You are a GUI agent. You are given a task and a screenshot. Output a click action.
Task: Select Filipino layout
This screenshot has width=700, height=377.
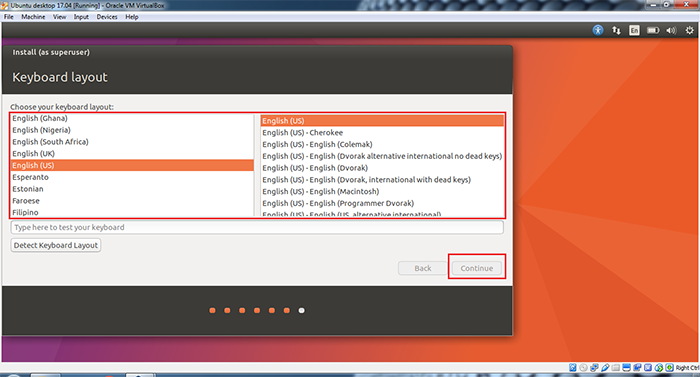tap(132, 212)
